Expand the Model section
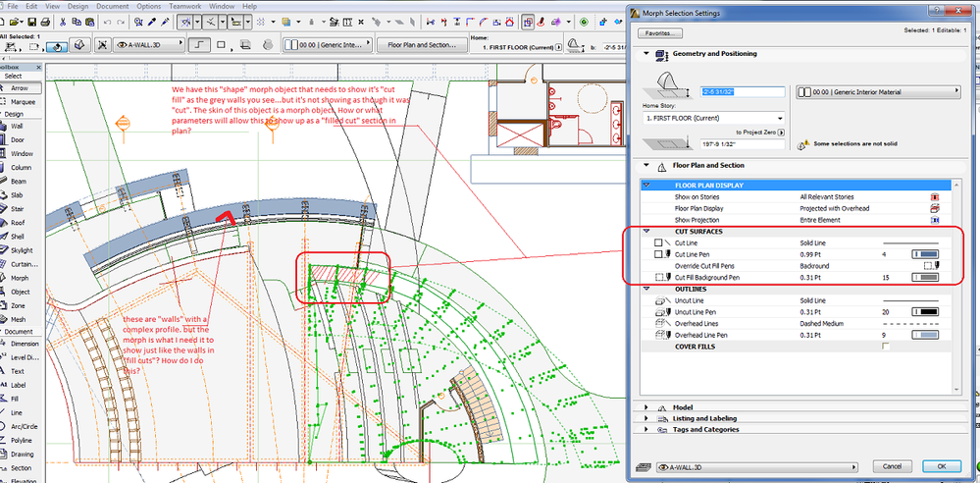This screenshot has width=980, height=483. (682, 406)
